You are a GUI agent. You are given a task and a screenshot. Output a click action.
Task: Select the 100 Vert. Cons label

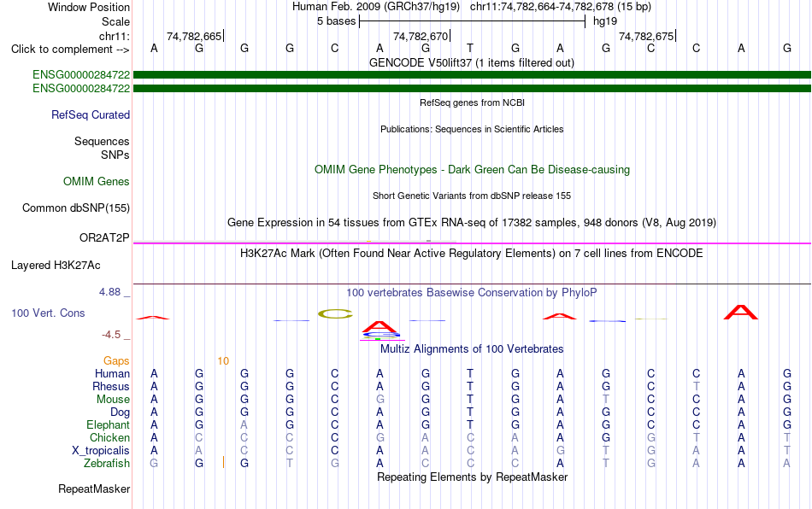point(48,313)
